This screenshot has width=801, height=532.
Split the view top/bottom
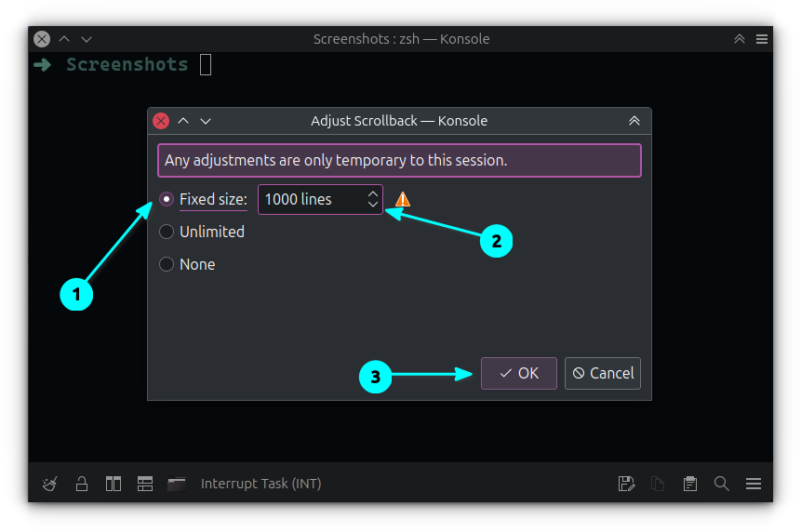(x=145, y=484)
